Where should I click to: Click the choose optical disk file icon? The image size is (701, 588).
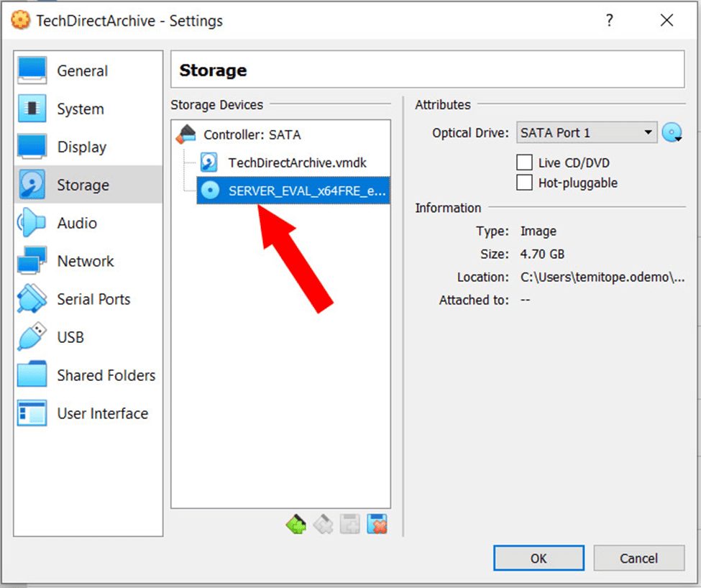(672, 133)
